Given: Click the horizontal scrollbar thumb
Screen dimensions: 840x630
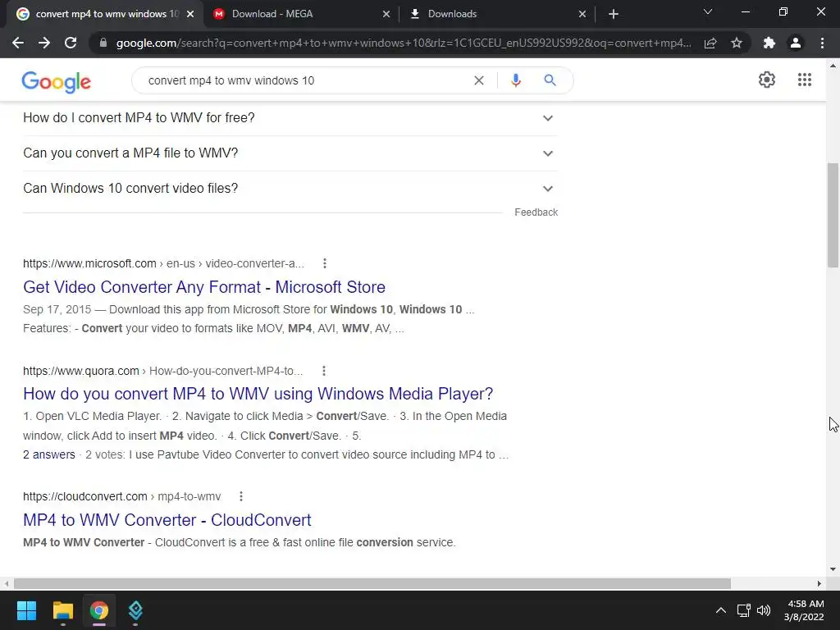Looking at the screenshot, I should point(372,583).
